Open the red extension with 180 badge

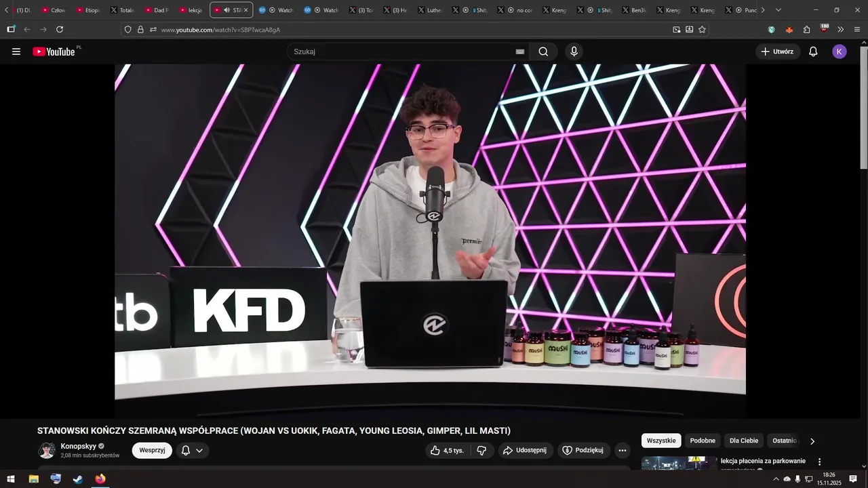pyautogui.click(x=824, y=28)
